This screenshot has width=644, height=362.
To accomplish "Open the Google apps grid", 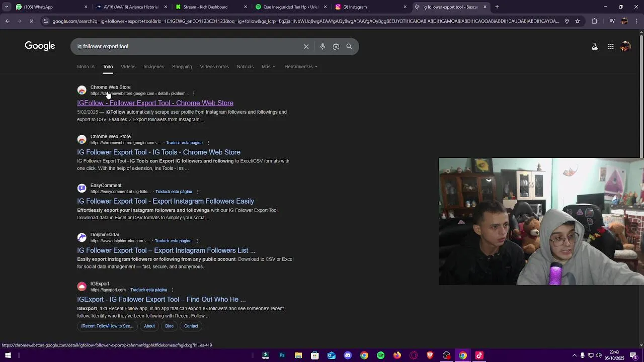I will click(x=610, y=46).
